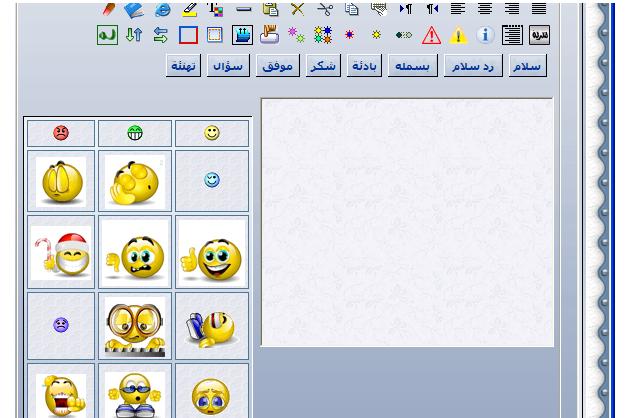Image resolution: width=640 pixels, height=418 pixels.
Task: Insert the بسمله phrase
Action: pyautogui.click(x=412, y=66)
